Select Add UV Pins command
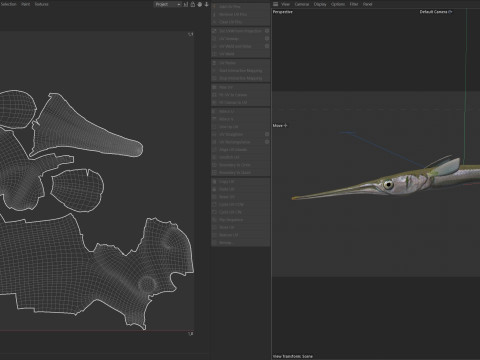The width and height of the screenshot is (480, 360). pos(241,7)
